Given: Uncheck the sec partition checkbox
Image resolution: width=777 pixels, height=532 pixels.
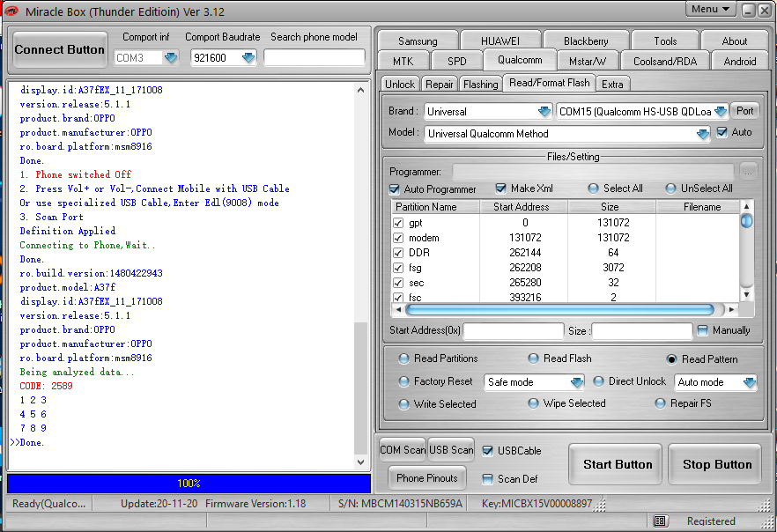Looking at the screenshot, I should coord(398,283).
